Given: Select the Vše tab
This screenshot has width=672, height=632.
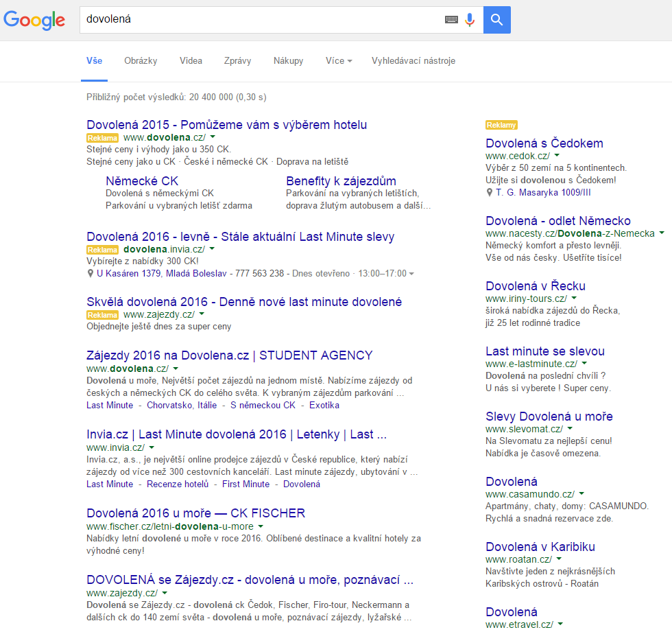Looking at the screenshot, I should coord(95,61).
